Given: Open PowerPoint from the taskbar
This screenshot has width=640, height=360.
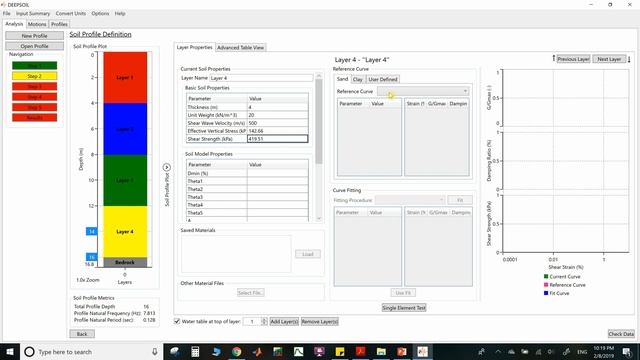Looking at the screenshot, I should 402,352.
